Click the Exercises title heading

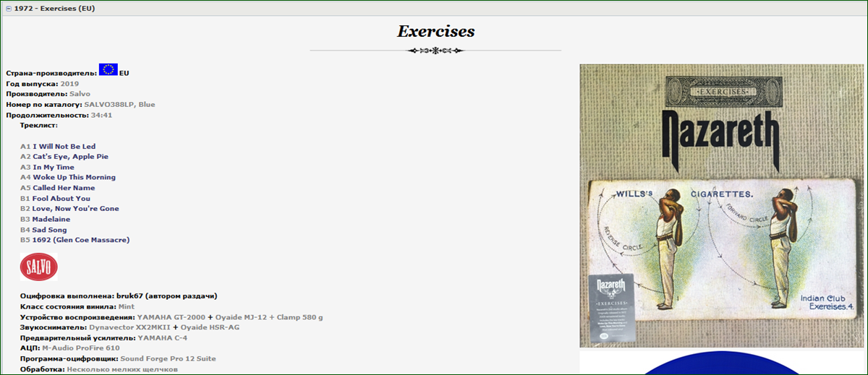(435, 32)
